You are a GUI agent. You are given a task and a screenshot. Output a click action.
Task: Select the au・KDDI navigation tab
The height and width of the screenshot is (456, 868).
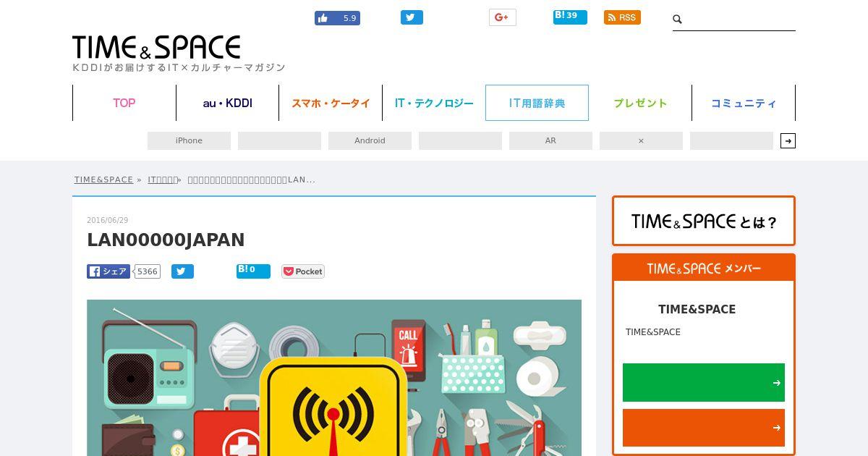(227, 103)
